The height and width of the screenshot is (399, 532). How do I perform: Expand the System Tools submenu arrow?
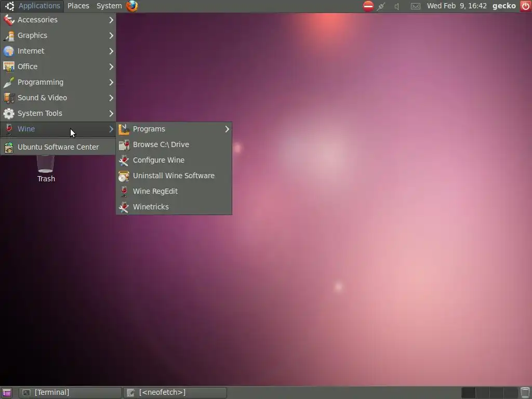click(x=111, y=114)
